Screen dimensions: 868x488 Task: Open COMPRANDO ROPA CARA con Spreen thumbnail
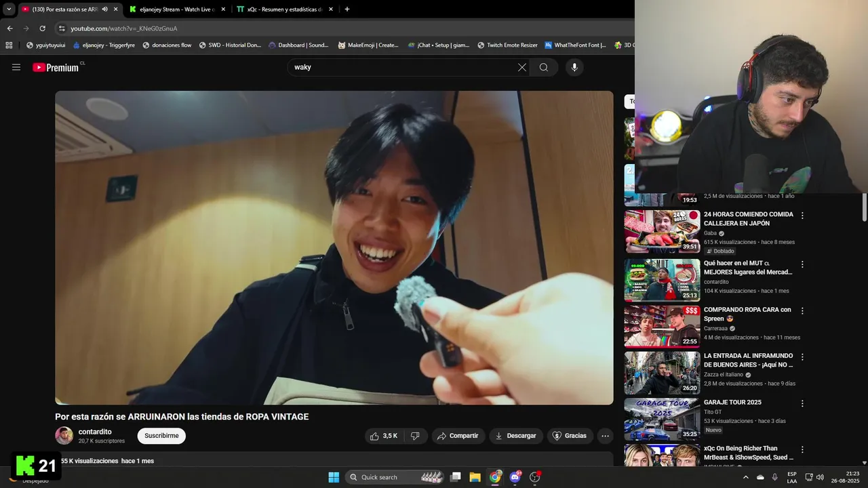(x=662, y=326)
